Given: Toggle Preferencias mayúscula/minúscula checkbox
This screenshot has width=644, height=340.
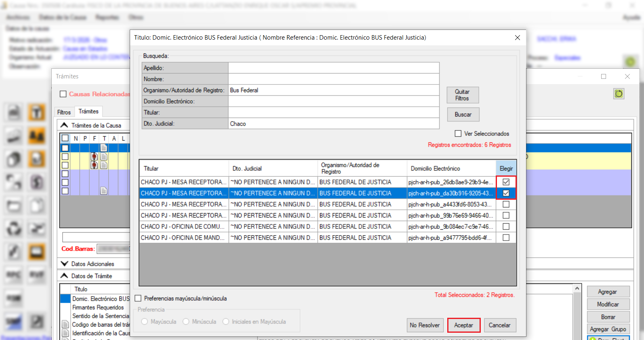Looking at the screenshot, I should [138, 298].
